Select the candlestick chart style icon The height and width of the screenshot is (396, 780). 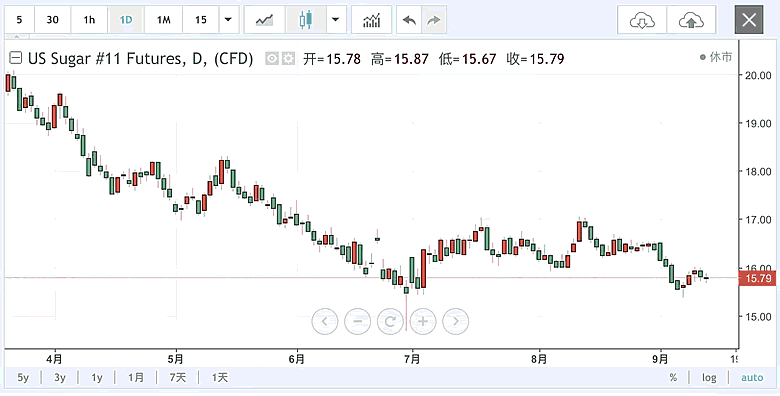pyautogui.click(x=305, y=20)
